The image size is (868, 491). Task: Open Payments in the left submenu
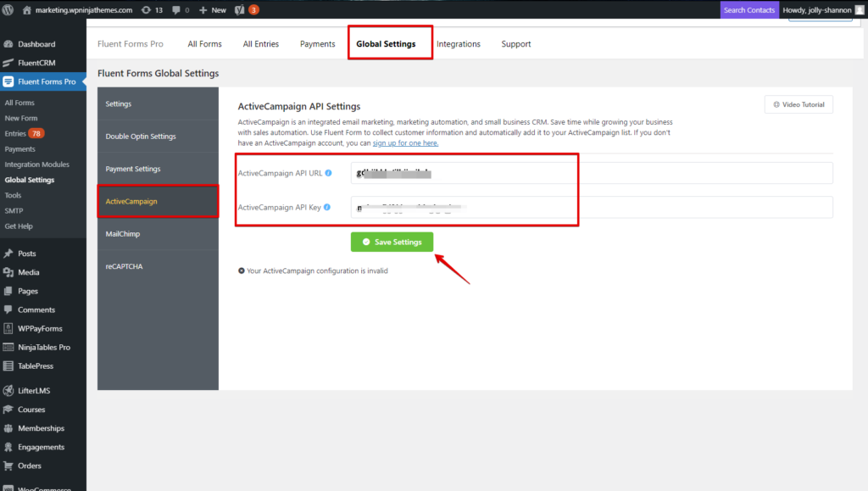coord(20,149)
